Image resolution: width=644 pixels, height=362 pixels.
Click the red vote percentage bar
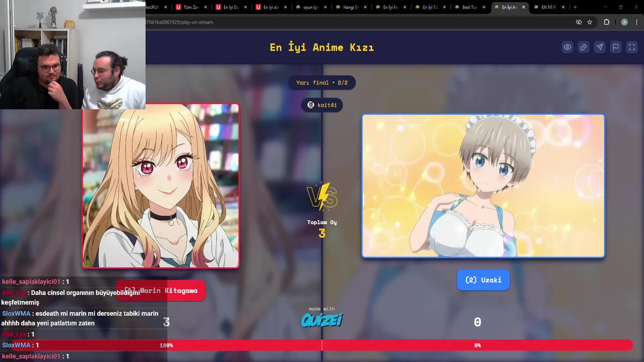(322, 345)
